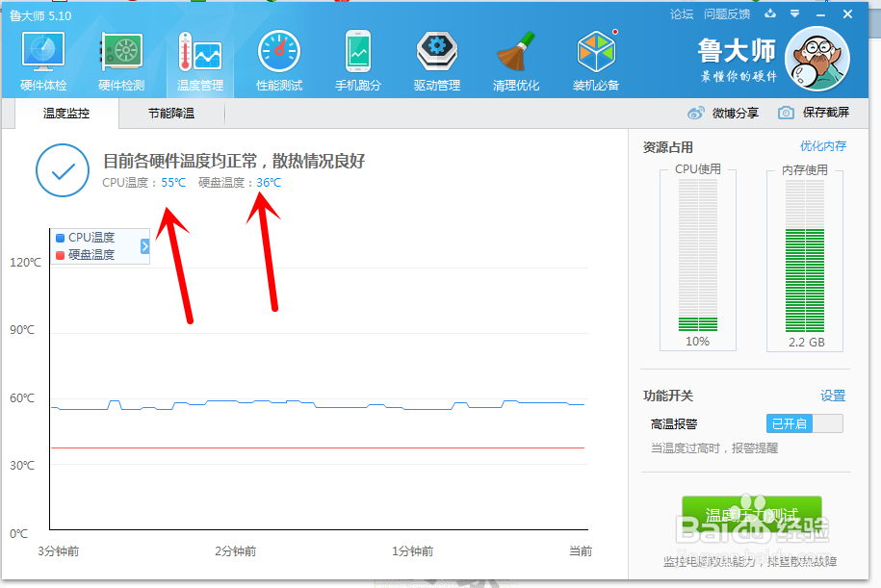Click the 资源占用 section heading
This screenshot has height=588, width=881.
[x=668, y=147]
